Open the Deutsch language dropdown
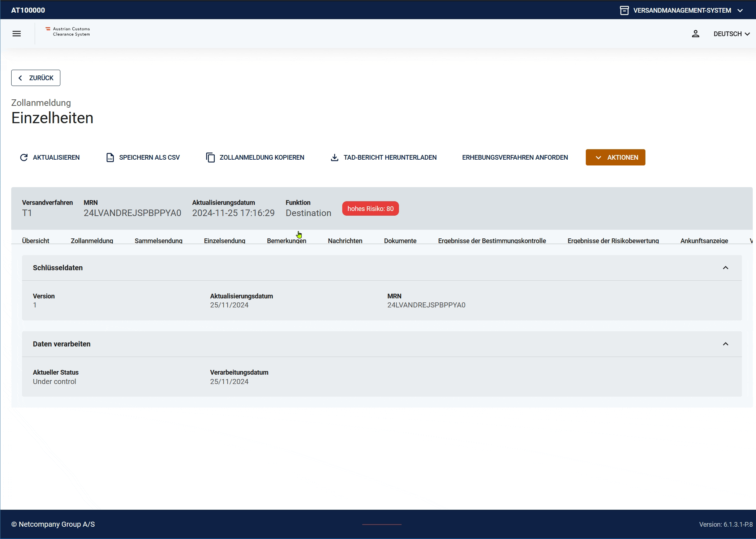This screenshot has height=539, width=756. pyautogui.click(x=731, y=34)
